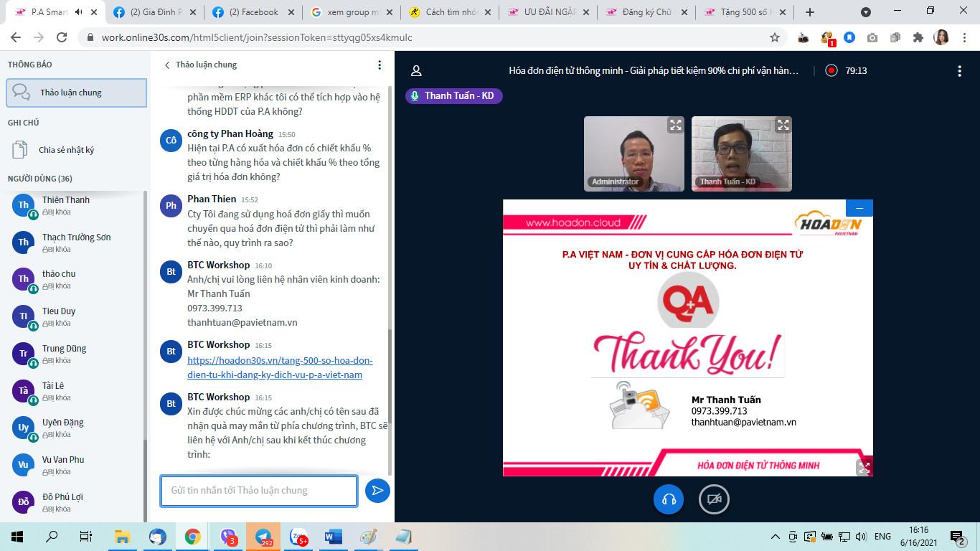Open the Chrome three-dot menu
This screenshot has width=980, height=551.
[965, 37]
